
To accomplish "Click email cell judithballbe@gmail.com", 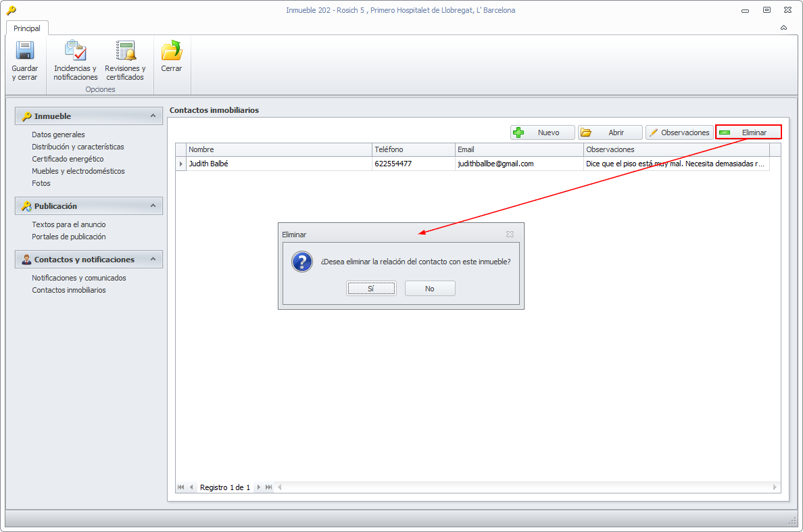I will 519,164.
